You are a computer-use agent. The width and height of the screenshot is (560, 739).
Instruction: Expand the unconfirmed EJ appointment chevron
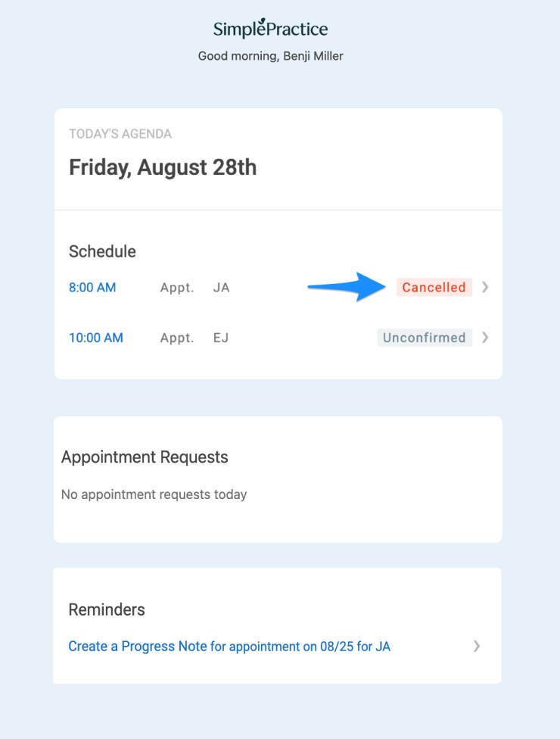click(485, 338)
